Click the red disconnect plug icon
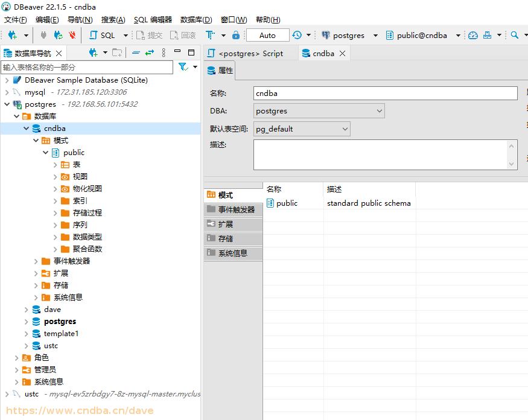The height and width of the screenshot is (420, 528). pos(72,35)
